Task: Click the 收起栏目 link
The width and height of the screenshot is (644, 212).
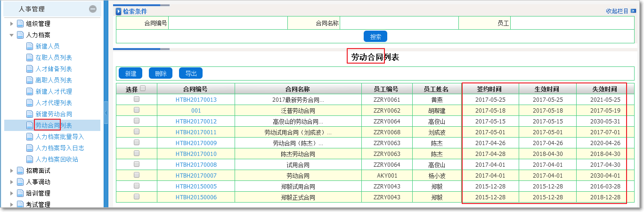Action: pos(617,11)
